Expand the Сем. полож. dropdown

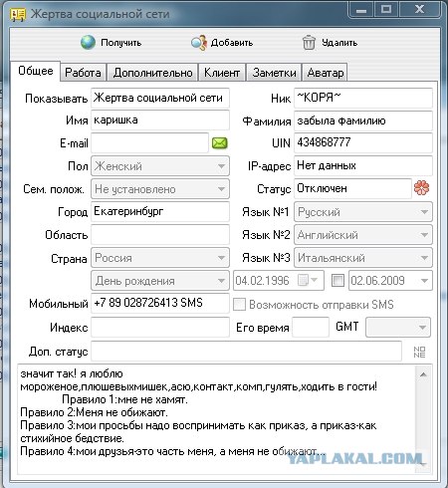coord(160,189)
